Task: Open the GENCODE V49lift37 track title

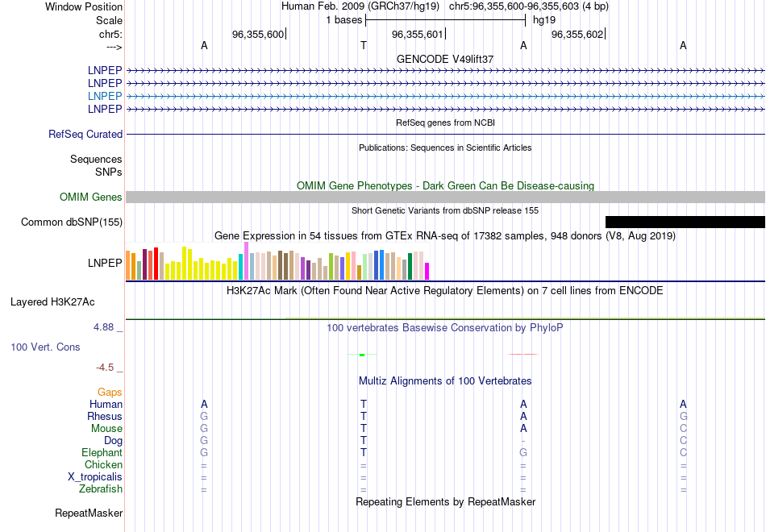Action: coord(445,59)
